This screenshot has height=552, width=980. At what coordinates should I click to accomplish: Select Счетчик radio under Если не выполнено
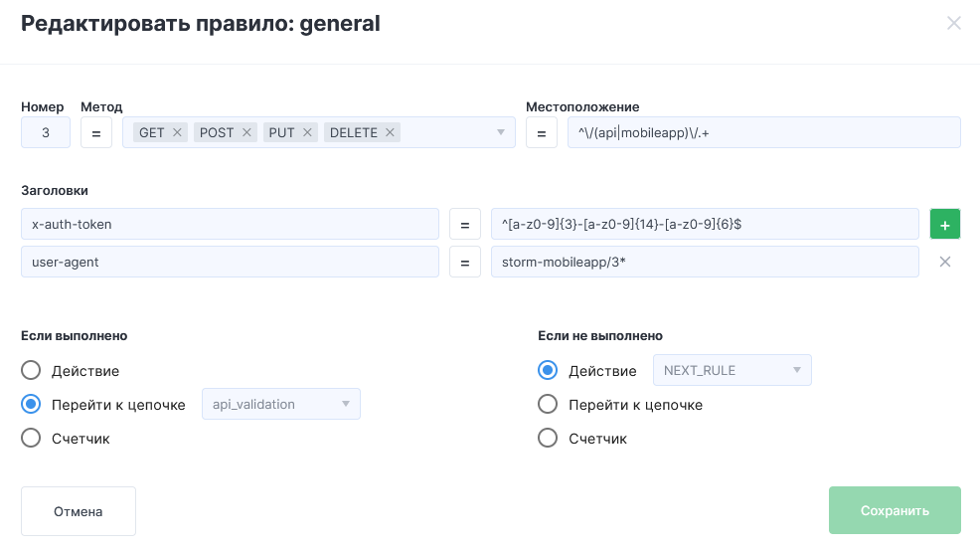[x=548, y=439]
